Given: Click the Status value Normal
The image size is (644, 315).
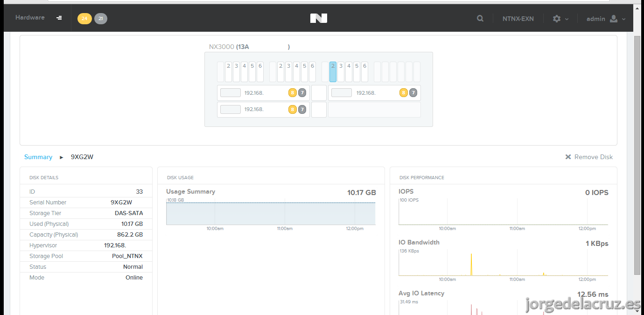Looking at the screenshot, I should point(133,267).
